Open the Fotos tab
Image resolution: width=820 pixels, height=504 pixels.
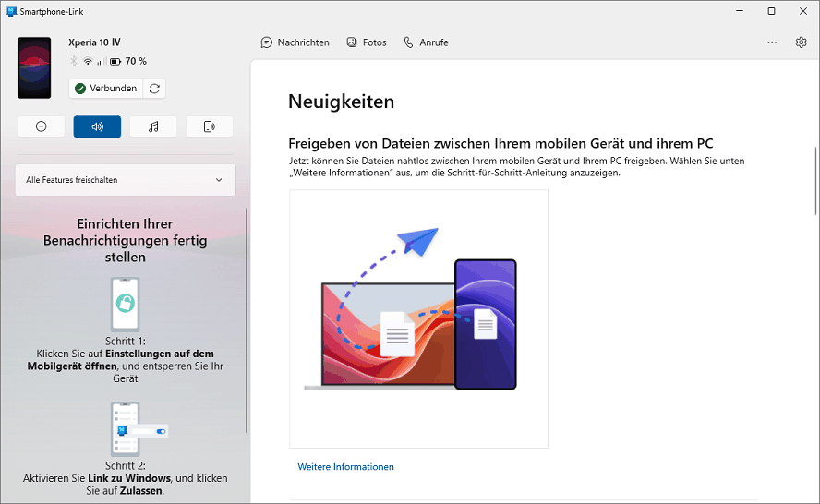366,42
